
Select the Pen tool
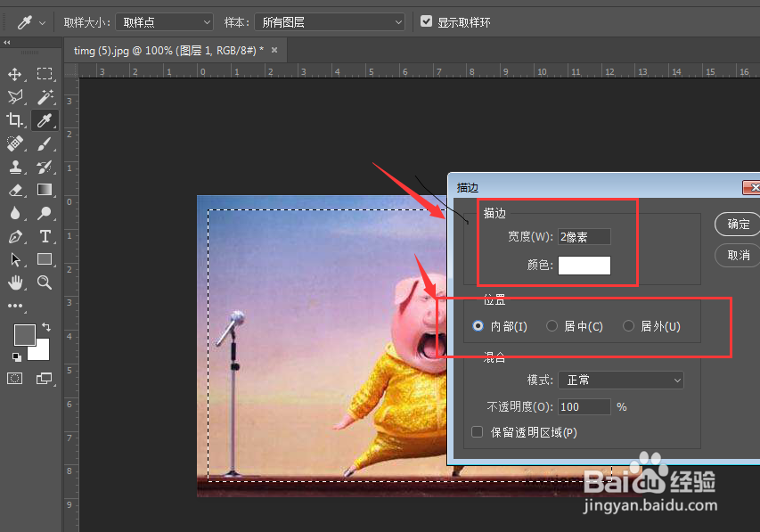14,236
